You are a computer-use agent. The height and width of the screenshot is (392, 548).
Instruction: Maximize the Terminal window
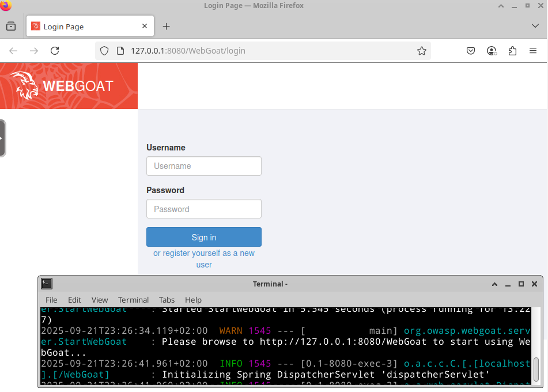click(x=521, y=284)
